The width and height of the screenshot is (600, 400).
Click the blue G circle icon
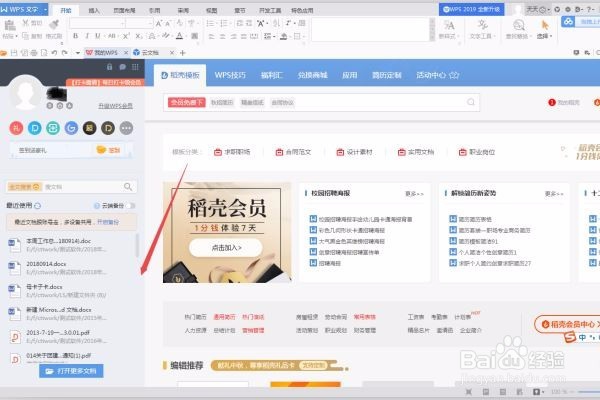click(x=71, y=128)
